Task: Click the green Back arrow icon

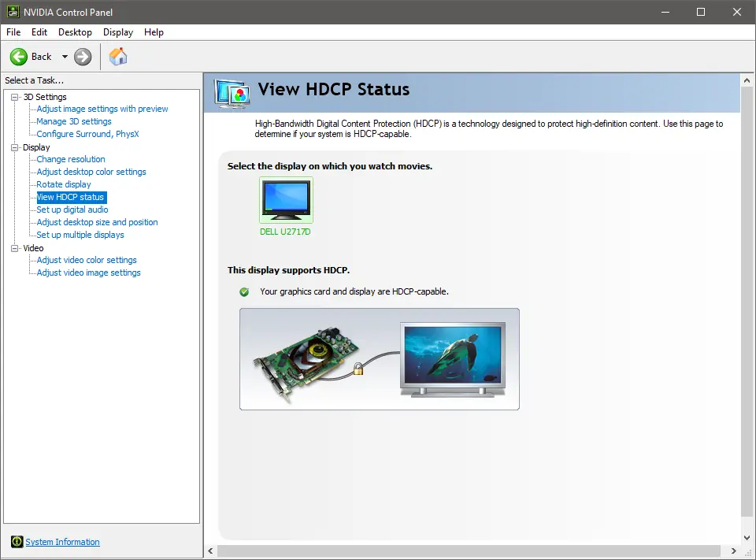Action: tap(19, 57)
